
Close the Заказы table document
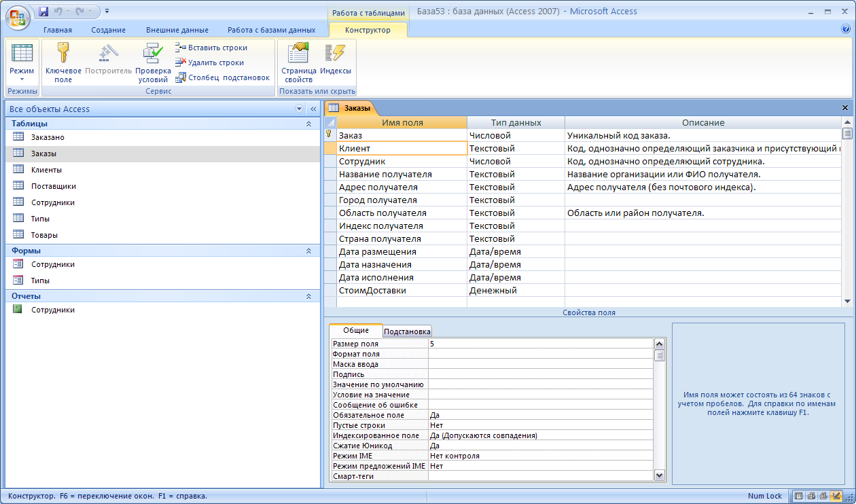pos(845,108)
